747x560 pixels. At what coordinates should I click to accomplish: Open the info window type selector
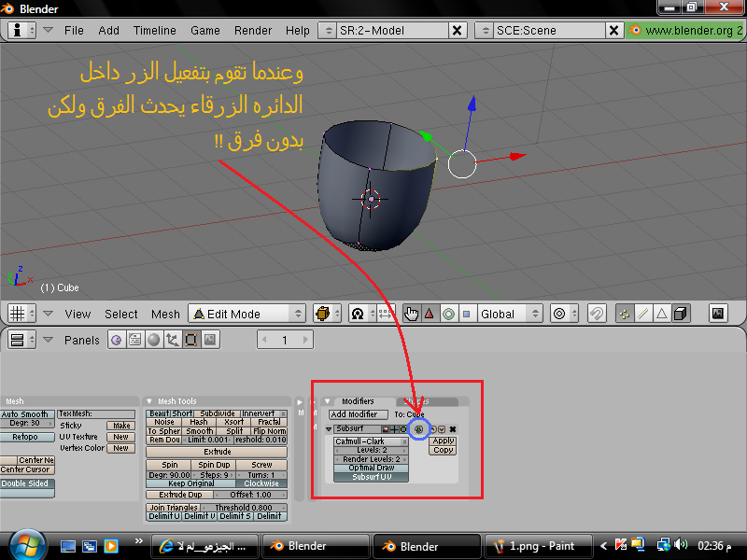click(x=21, y=31)
